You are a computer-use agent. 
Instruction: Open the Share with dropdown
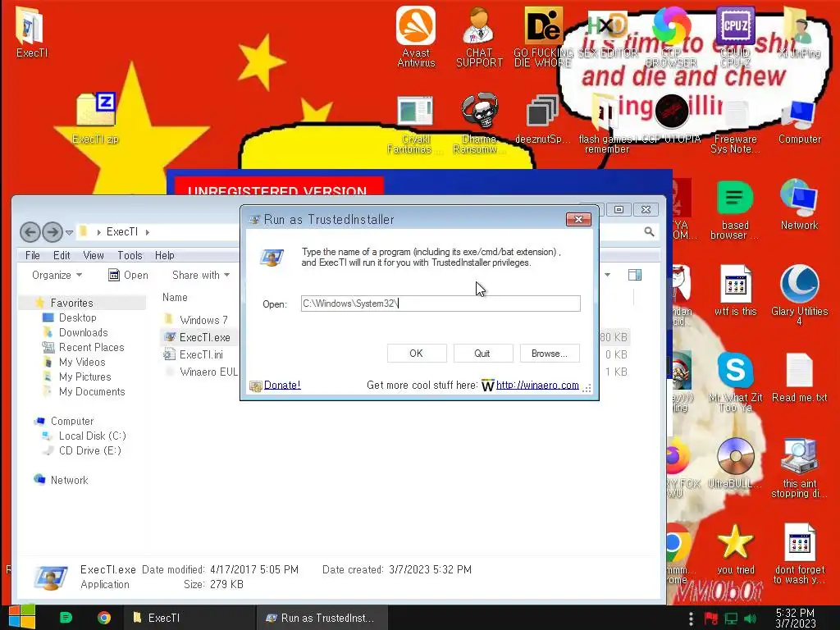click(x=201, y=275)
